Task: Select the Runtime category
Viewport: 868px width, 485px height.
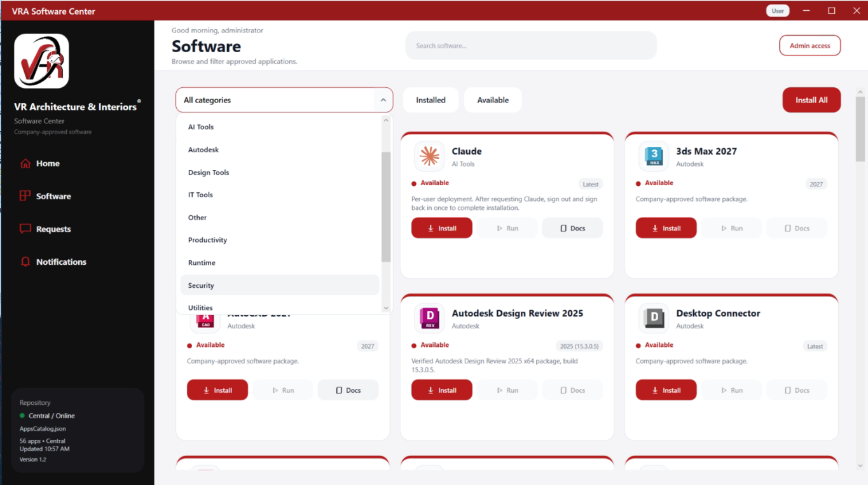Action: 280,263
